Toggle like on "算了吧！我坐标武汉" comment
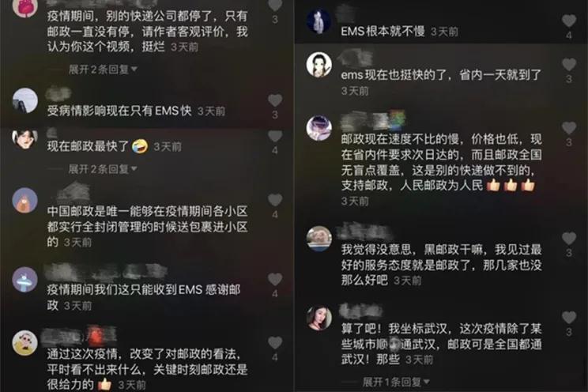This screenshot has width=588, height=392. tap(568, 318)
